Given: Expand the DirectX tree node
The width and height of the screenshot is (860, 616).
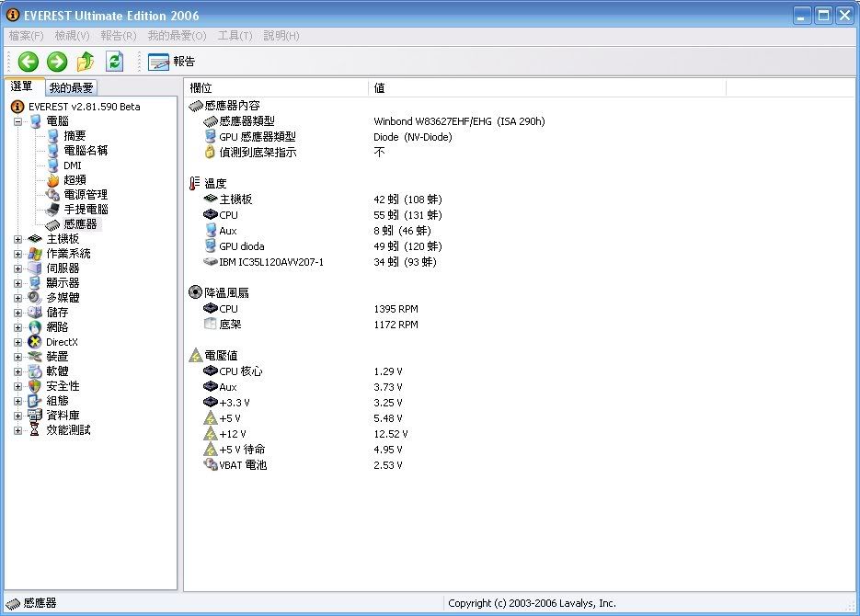Looking at the screenshot, I should click(x=17, y=342).
